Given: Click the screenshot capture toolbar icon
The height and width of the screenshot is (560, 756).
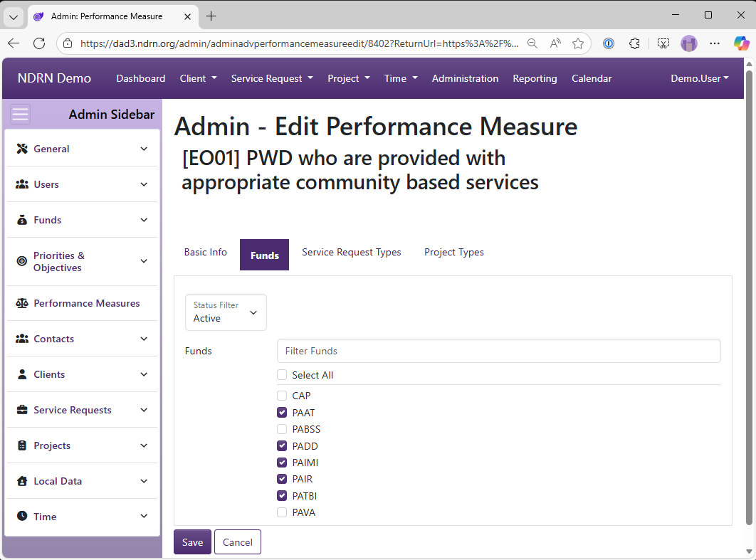Looking at the screenshot, I should pos(663,43).
